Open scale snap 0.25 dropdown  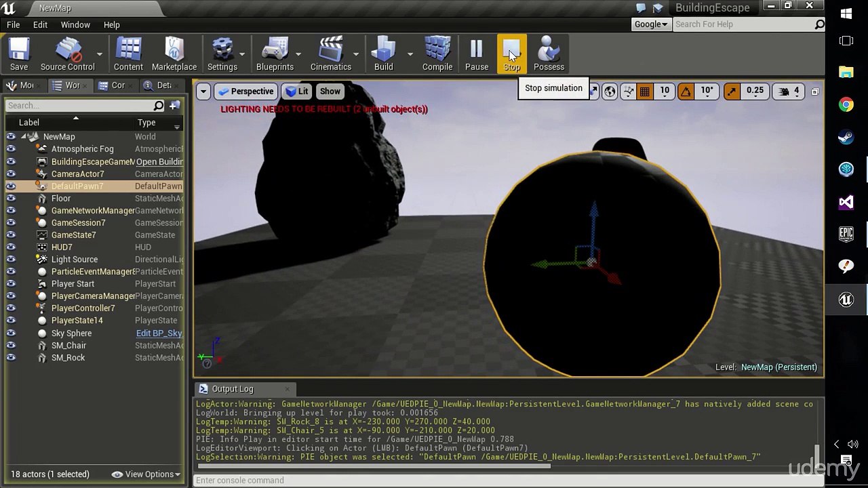pos(755,91)
